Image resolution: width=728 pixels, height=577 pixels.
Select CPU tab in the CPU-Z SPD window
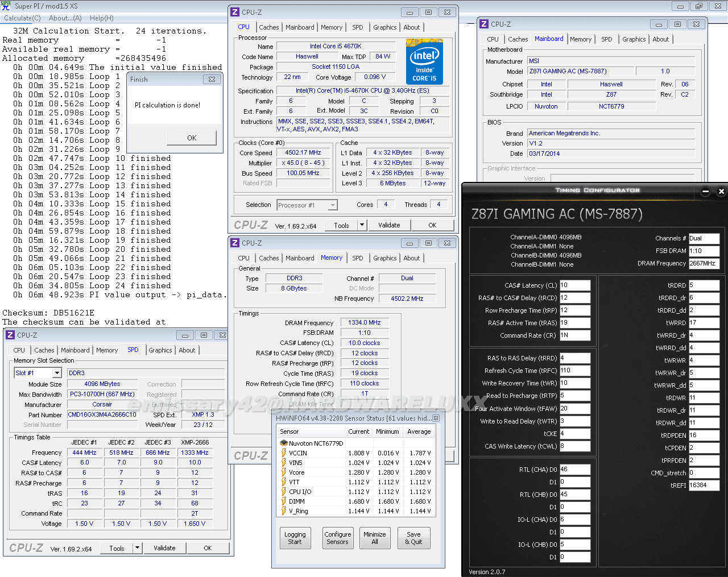[19, 350]
